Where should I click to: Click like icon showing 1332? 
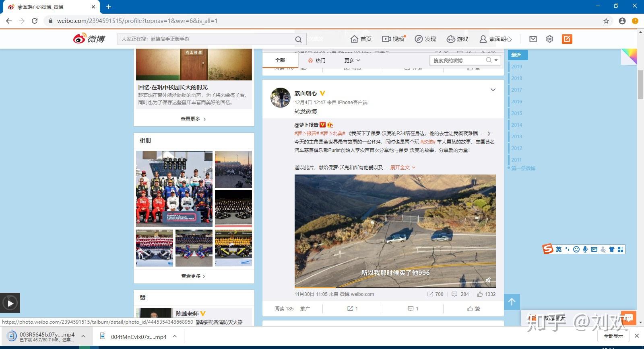click(x=486, y=294)
